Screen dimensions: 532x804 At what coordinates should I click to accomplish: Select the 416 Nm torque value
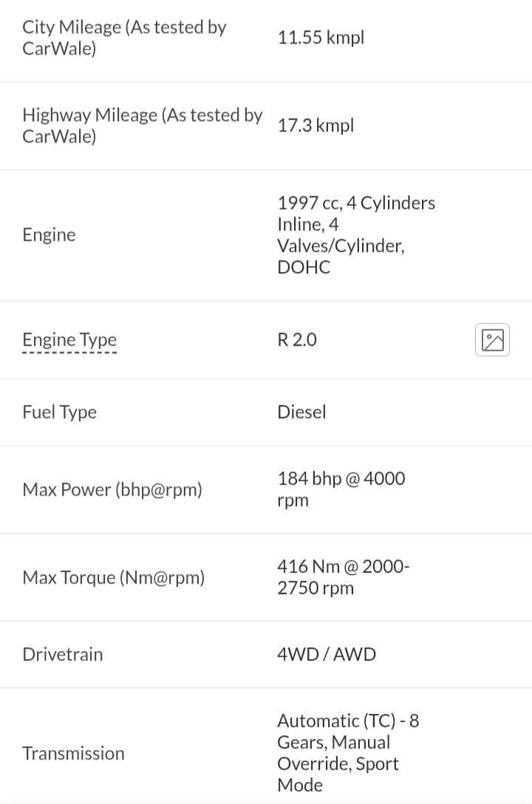(343, 577)
